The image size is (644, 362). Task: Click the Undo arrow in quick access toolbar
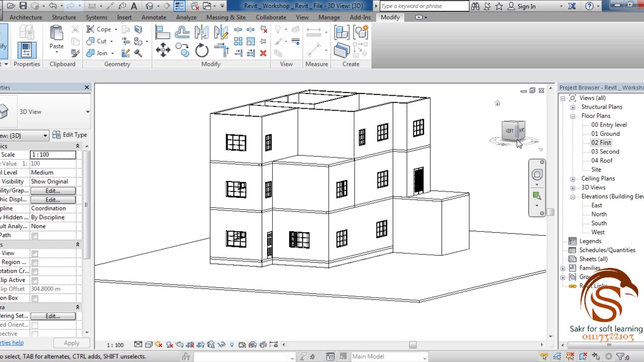tap(52, 6)
